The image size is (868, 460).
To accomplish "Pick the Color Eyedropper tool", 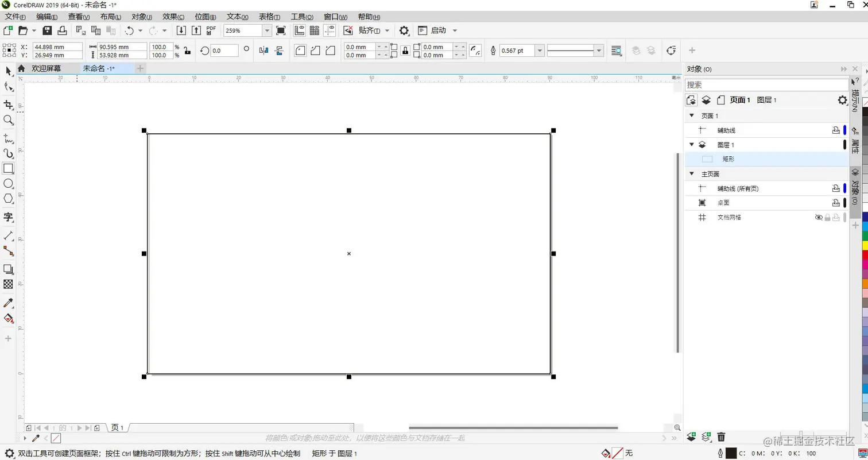I will pos(8,303).
